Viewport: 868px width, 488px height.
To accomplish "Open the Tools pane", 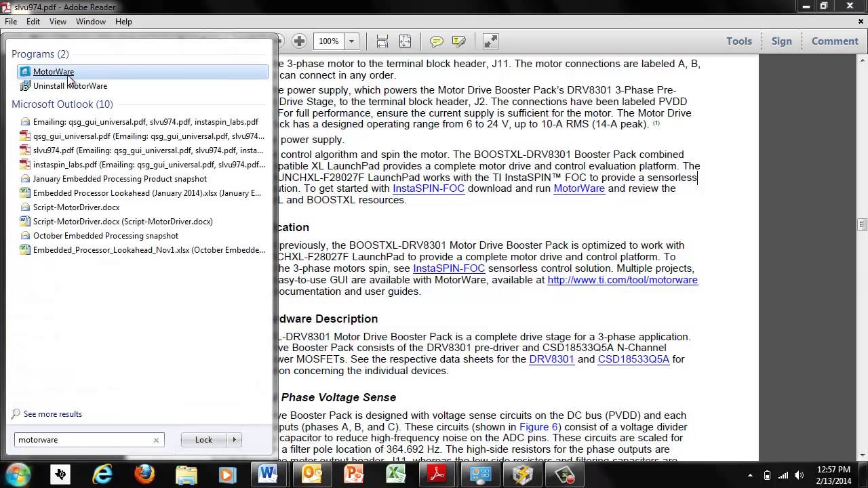I will pyautogui.click(x=739, y=41).
